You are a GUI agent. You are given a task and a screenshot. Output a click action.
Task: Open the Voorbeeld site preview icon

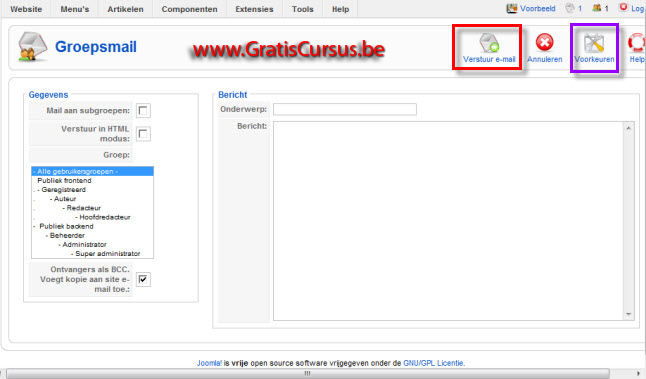pos(512,8)
